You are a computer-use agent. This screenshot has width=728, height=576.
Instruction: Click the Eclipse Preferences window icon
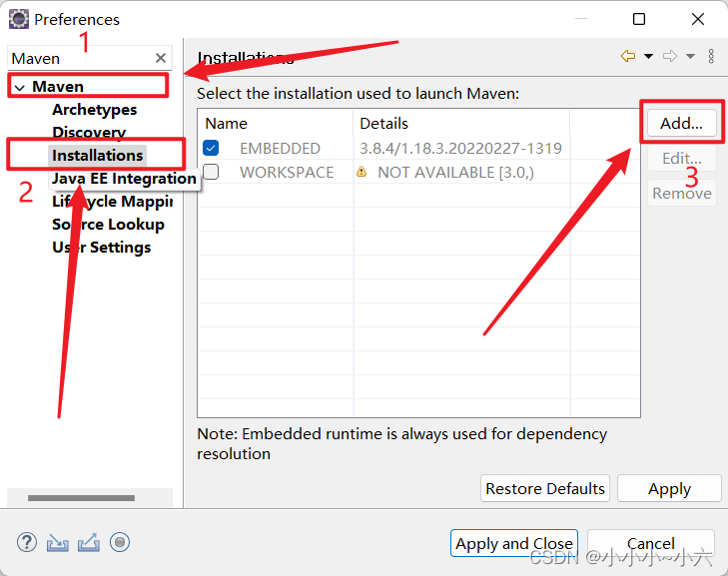19,19
